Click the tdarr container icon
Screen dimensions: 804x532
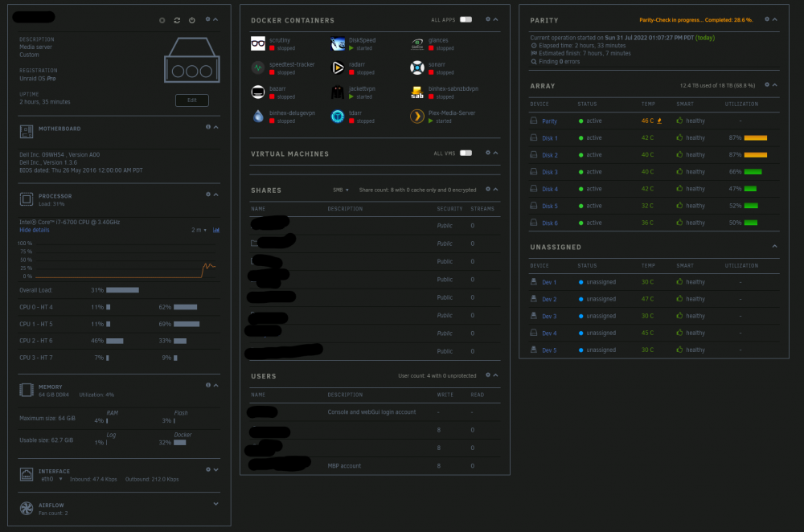coord(338,117)
